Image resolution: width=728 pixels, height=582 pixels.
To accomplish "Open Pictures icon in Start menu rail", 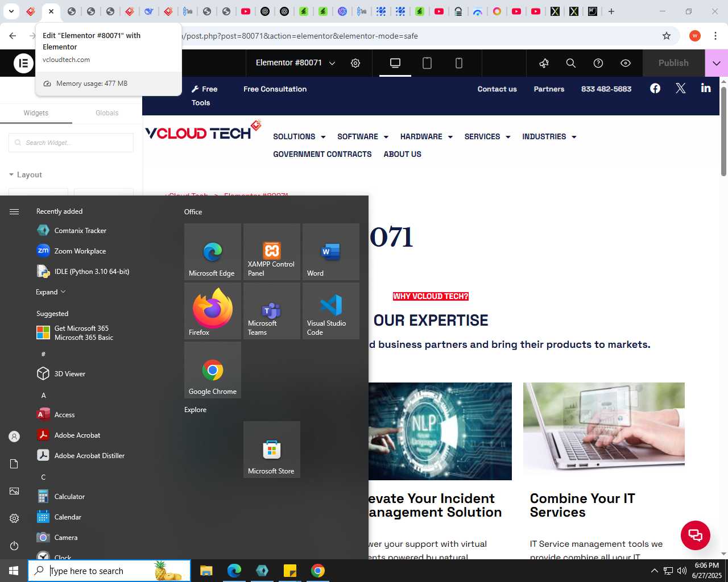I will point(14,491).
